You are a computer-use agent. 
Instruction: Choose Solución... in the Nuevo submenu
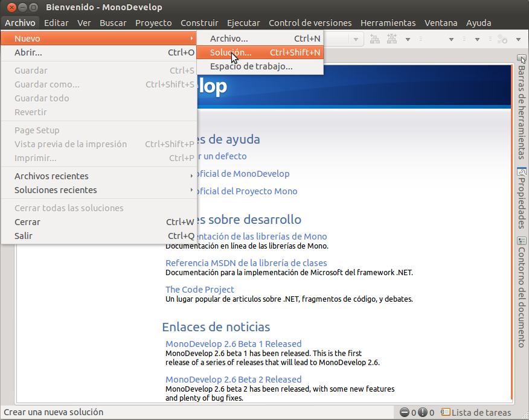coord(260,52)
